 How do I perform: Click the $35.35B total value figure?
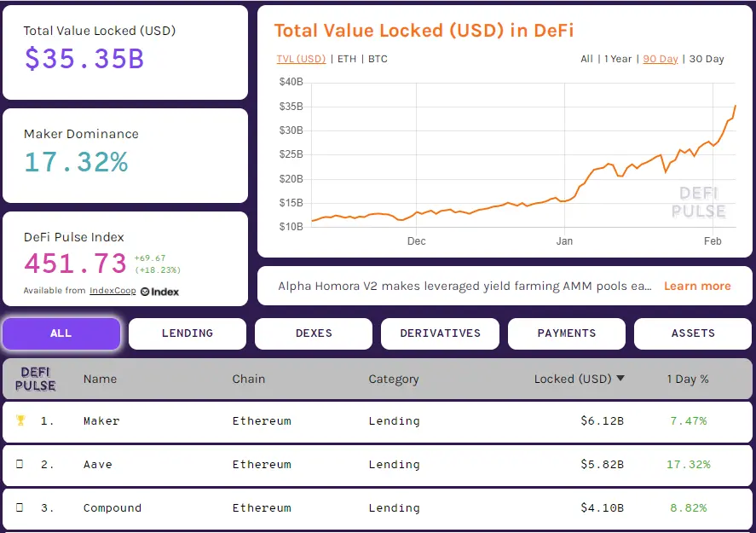point(84,59)
